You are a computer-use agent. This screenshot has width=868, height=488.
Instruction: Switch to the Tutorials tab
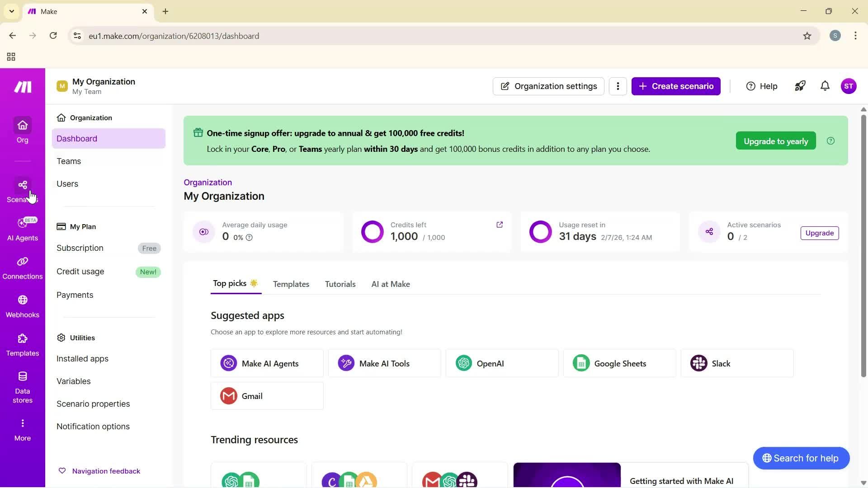340,284
